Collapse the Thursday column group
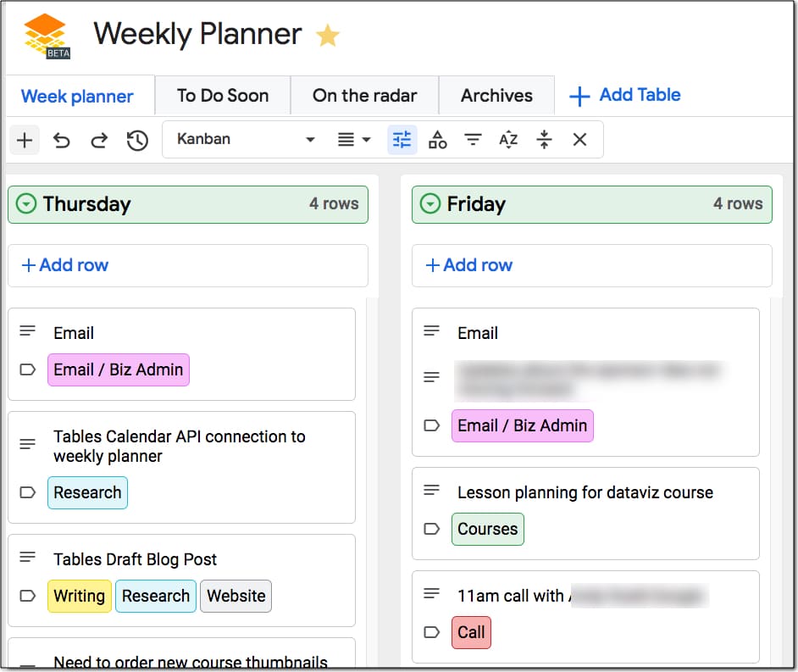Image resolution: width=798 pixels, height=672 pixels. point(26,203)
